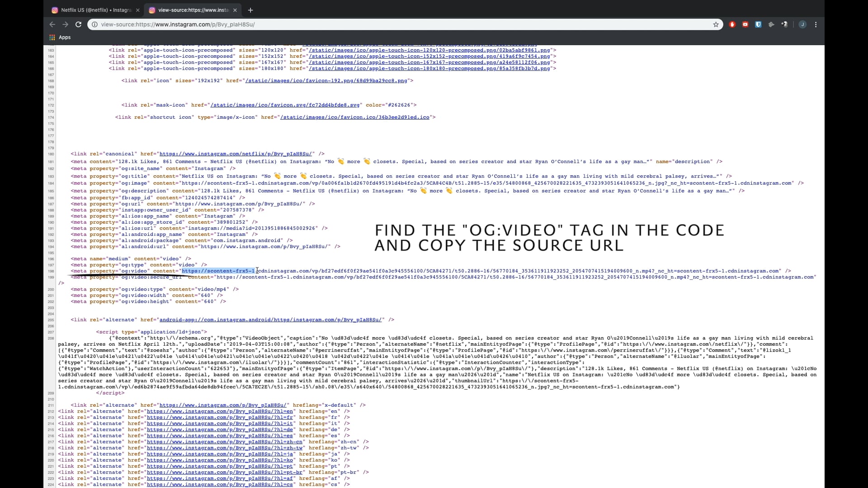Click the al:android:package com.instagram.android line
Screen dimensions: 868x488
tap(182, 241)
